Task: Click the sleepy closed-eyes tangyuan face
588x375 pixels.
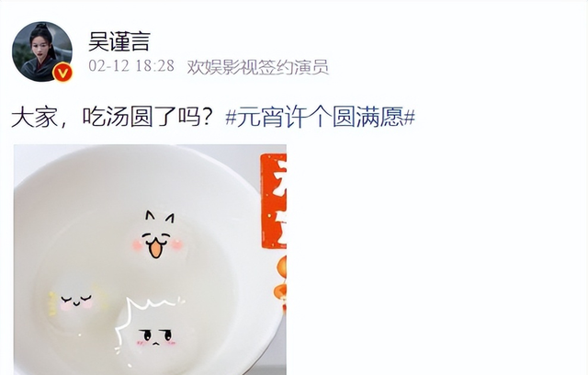Action: click(x=77, y=302)
